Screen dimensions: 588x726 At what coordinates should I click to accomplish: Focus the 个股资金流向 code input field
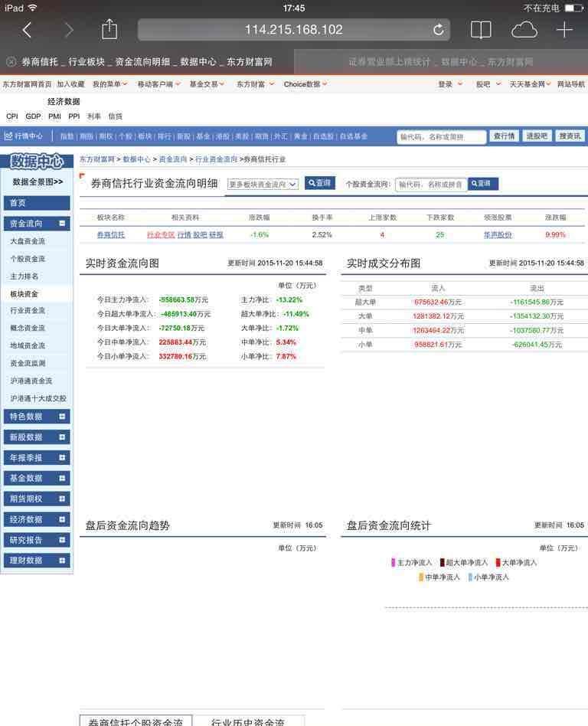point(431,185)
